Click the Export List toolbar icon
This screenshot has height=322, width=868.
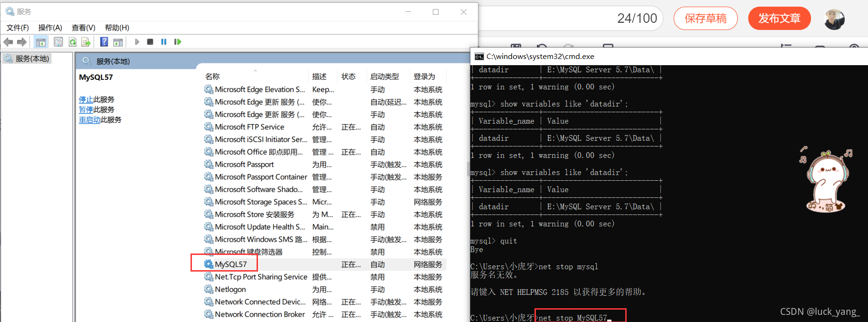tap(86, 42)
